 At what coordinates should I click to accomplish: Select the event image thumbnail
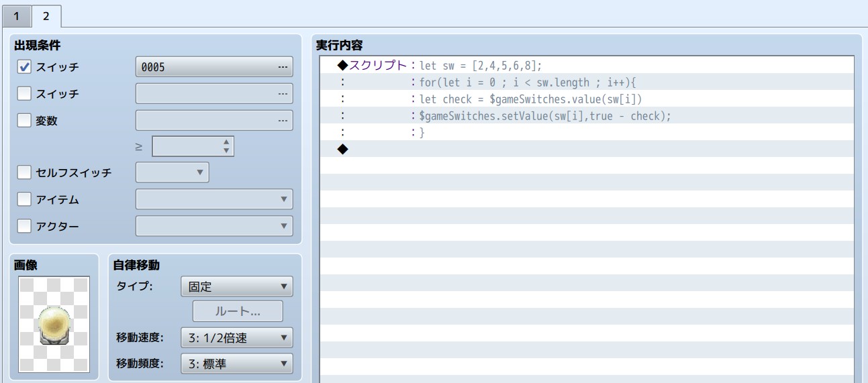tap(54, 323)
